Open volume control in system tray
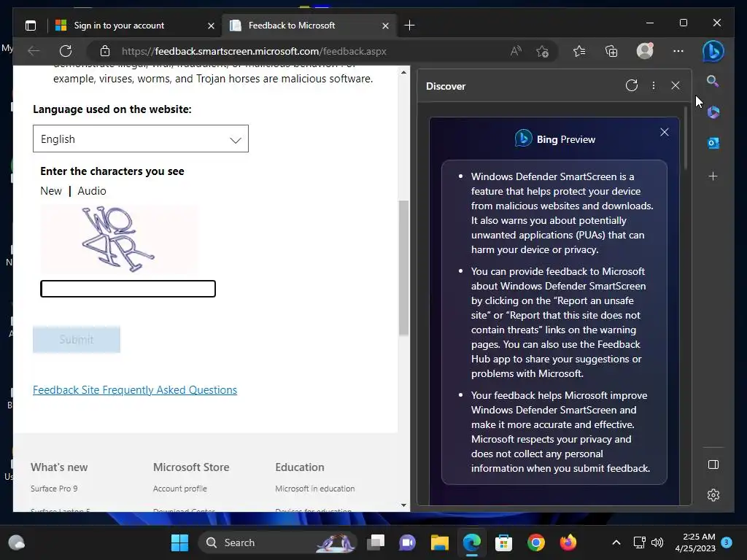Viewport: 747px width, 560px height. 657,542
